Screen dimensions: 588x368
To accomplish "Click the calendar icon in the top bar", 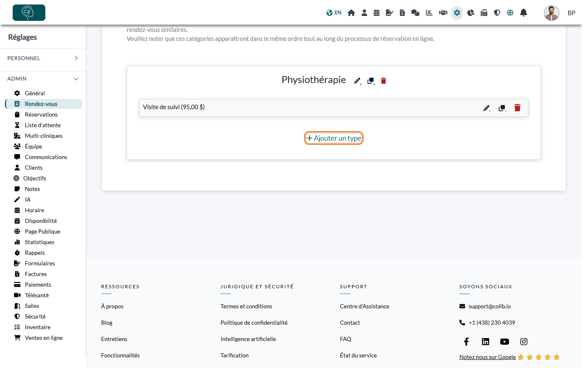I will coord(376,13).
